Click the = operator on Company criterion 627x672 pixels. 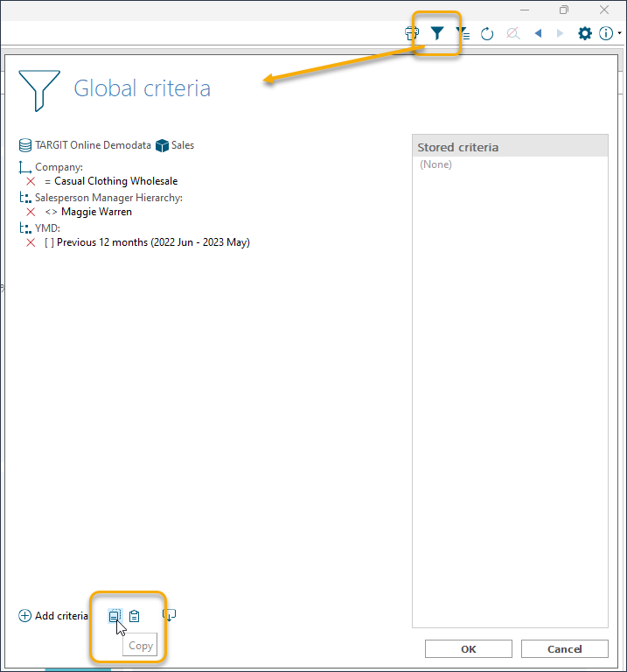[47, 182]
